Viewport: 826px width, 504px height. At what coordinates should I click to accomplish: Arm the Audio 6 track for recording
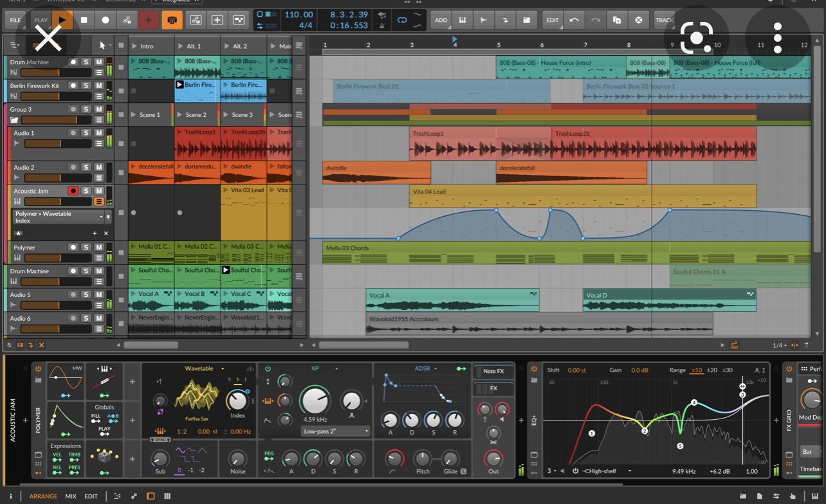pyautogui.click(x=73, y=318)
